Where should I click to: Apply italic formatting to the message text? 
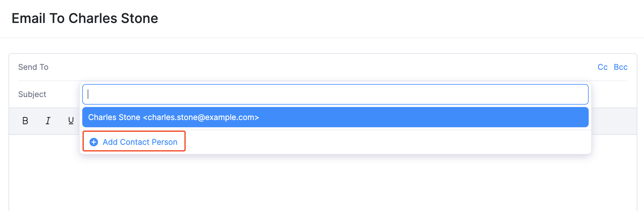[48, 121]
